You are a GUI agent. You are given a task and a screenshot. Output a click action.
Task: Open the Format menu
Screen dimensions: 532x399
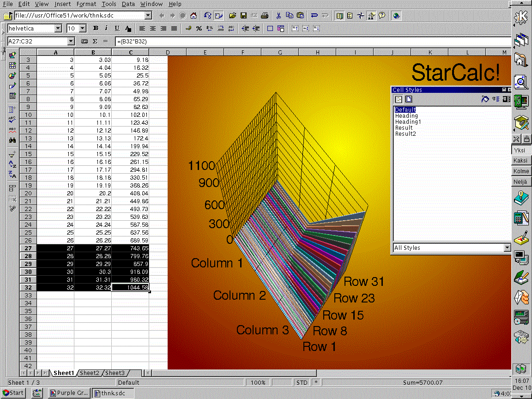[x=86, y=4]
